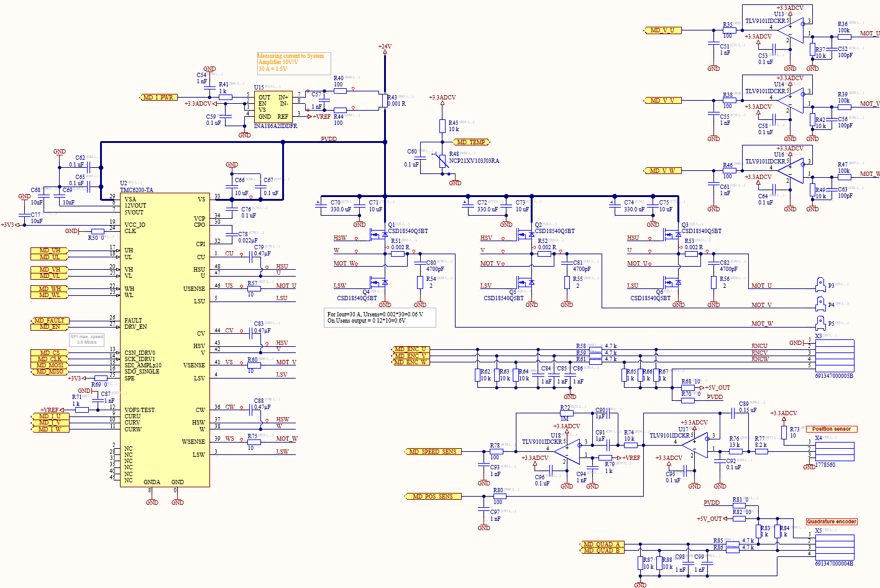This screenshot has width=880, height=588.
Task: Click the U13 TLV9101 op-amp symbol
Action: pos(790,30)
